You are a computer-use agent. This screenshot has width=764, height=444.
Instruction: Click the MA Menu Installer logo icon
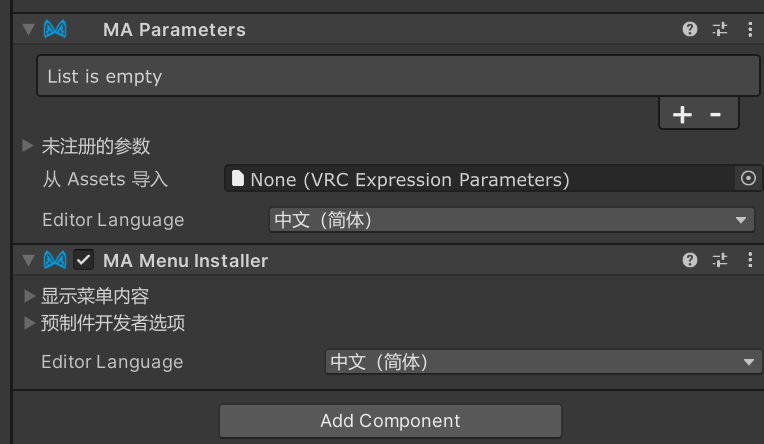coord(56,261)
